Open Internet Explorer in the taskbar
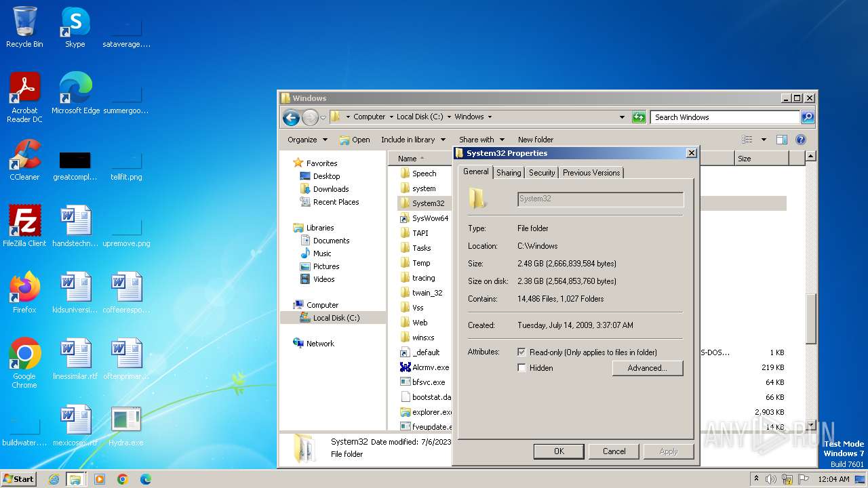This screenshot has height=488, width=868. tap(54, 479)
